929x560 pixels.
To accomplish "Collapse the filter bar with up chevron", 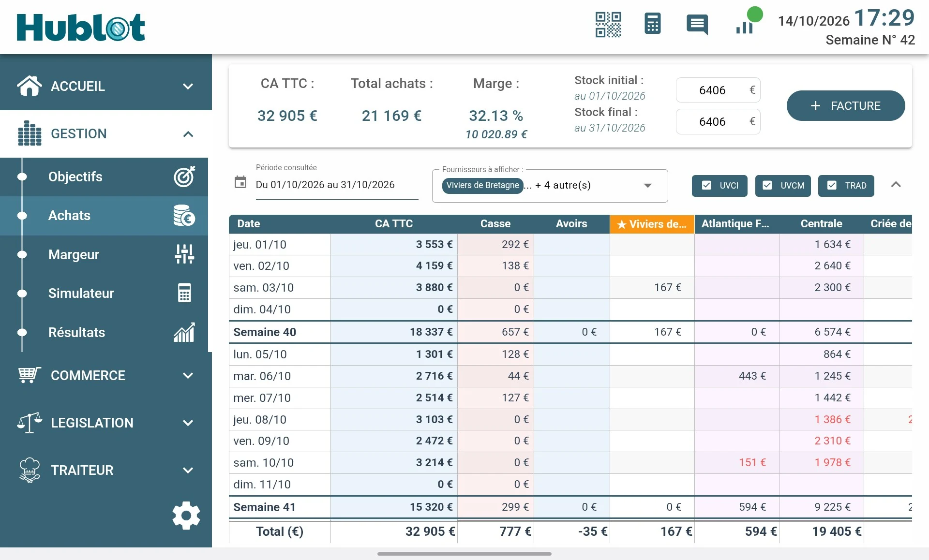I will 896,184.
